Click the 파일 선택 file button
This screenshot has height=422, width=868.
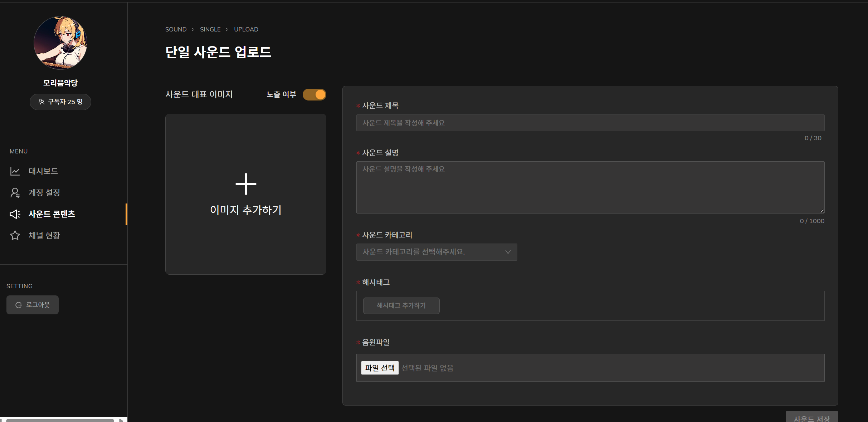[x=380, y=368]
